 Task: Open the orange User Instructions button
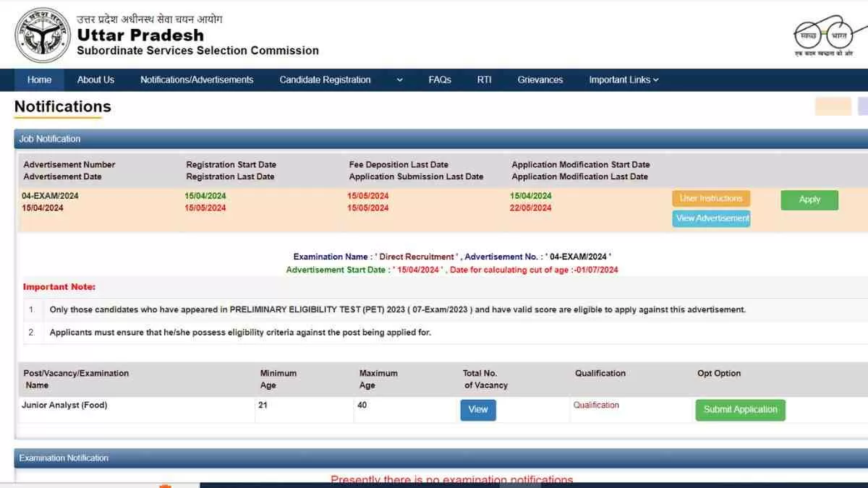coord(711,198)
